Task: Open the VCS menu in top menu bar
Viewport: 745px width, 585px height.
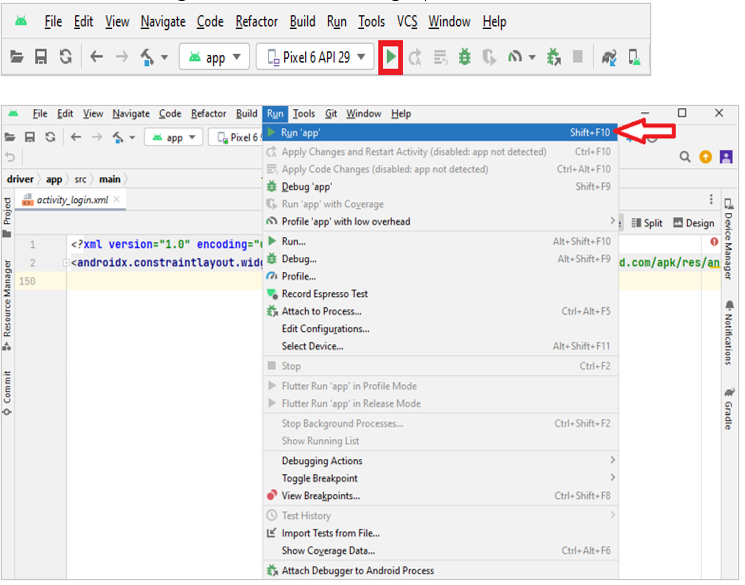Action: (407, 21)
